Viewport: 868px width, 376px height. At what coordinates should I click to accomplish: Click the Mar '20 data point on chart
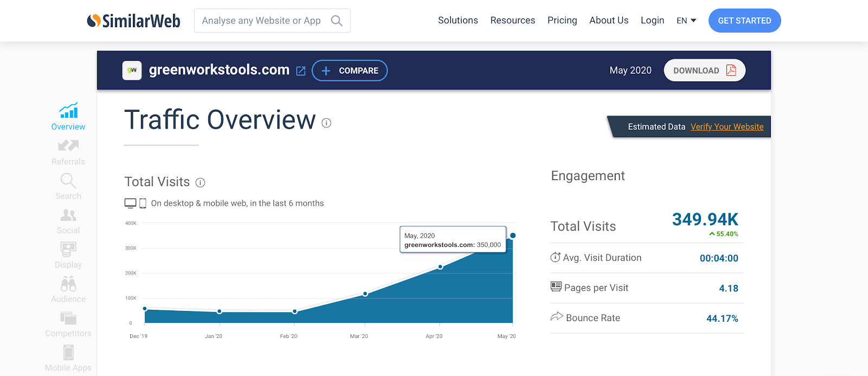tap(366, 294)
